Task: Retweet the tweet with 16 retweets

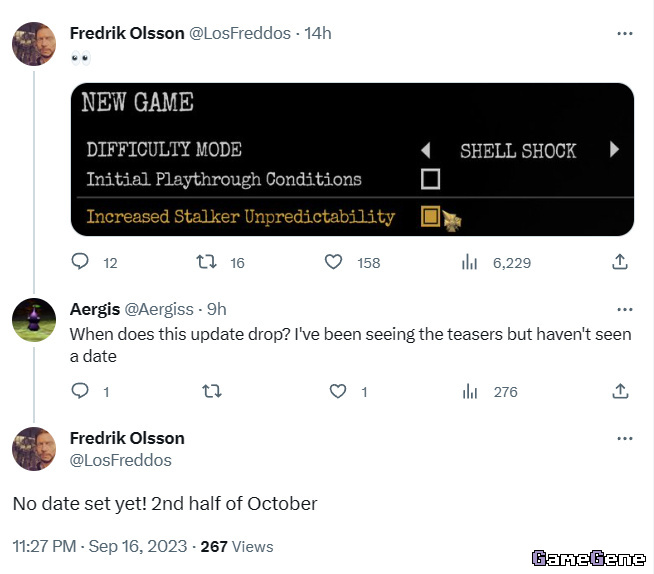Action: (x=206, y=262)
